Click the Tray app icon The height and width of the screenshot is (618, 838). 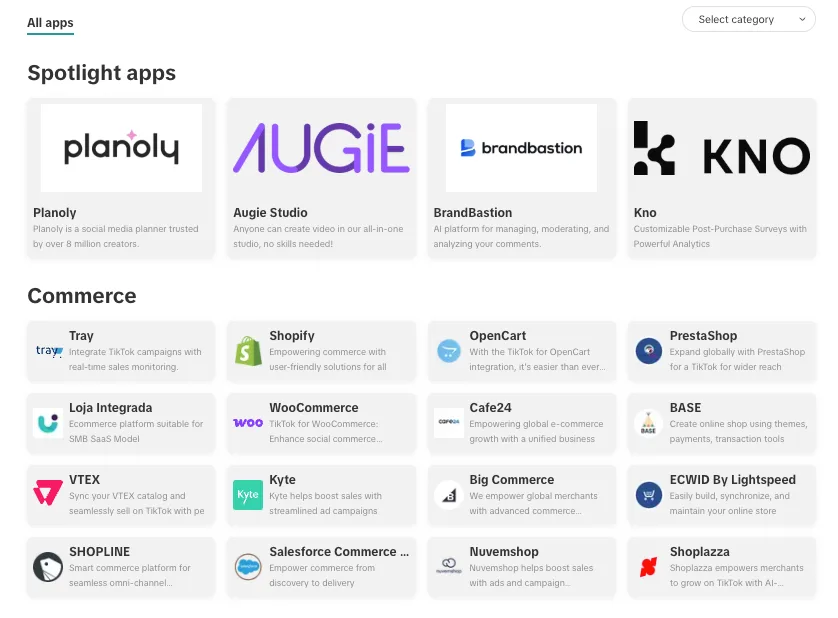pos(48,351)
